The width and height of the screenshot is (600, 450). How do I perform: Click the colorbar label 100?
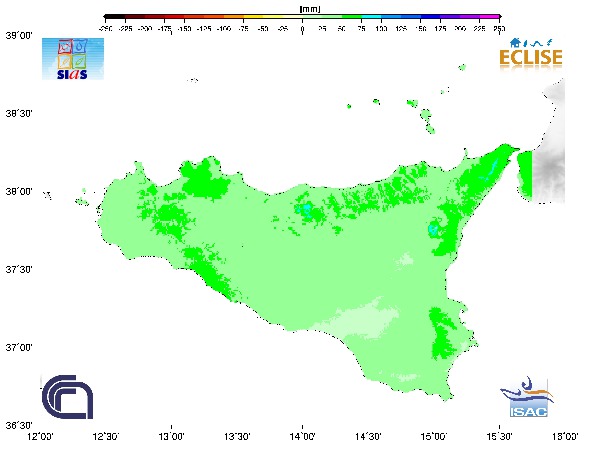(x=381, y=29)
